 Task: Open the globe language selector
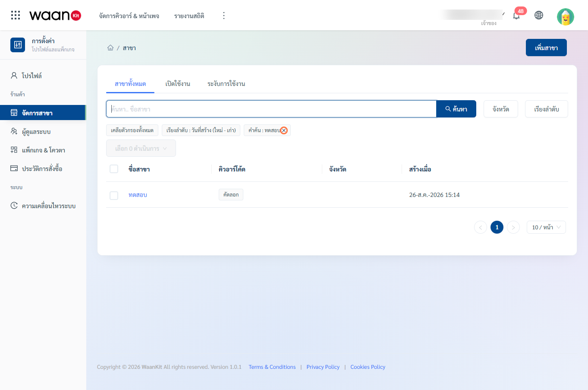(539, 15)
